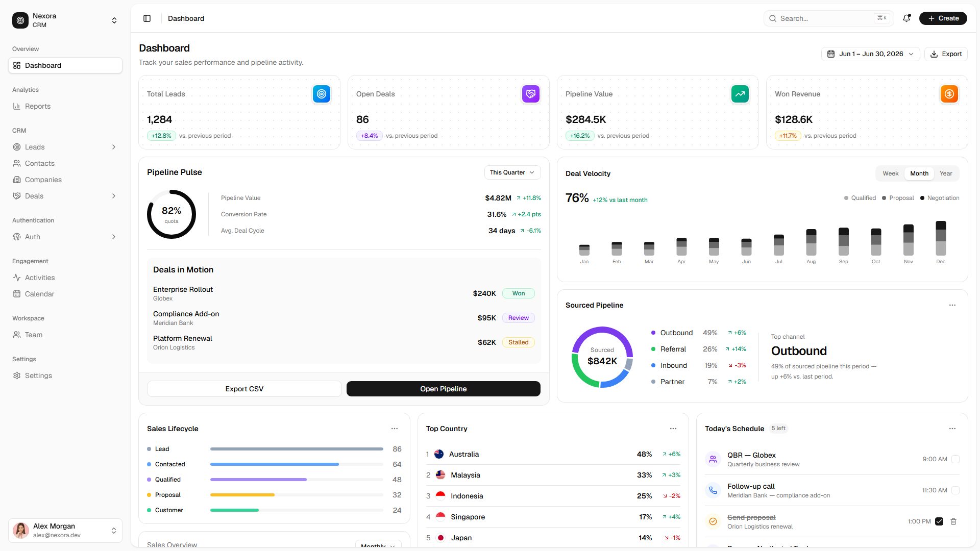Open the This Quarter dropdown

pyautogui.click(x=512, y=172)
